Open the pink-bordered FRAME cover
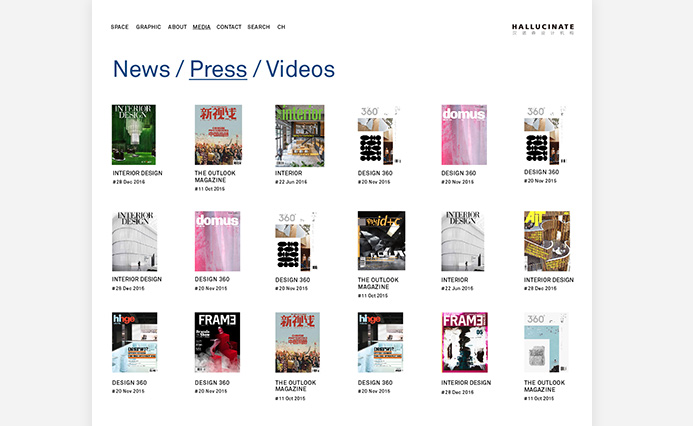The height and width of the screenshot is (426, 693). click(465, 342)
